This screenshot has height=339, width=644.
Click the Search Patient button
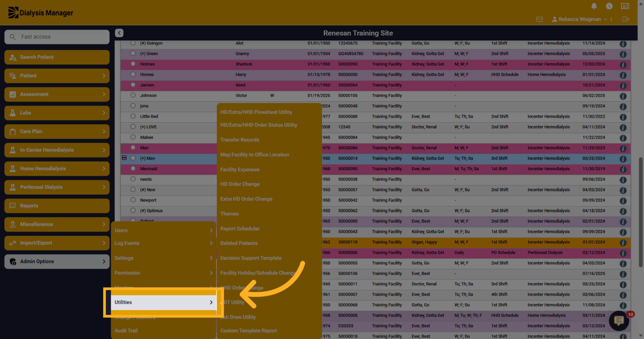click(x=57, y=57)
